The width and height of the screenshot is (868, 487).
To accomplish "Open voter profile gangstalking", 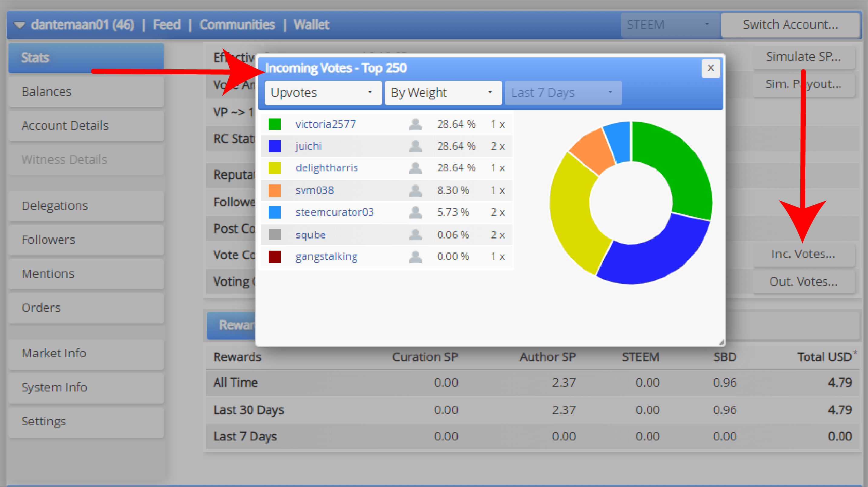I will (326, 256).
